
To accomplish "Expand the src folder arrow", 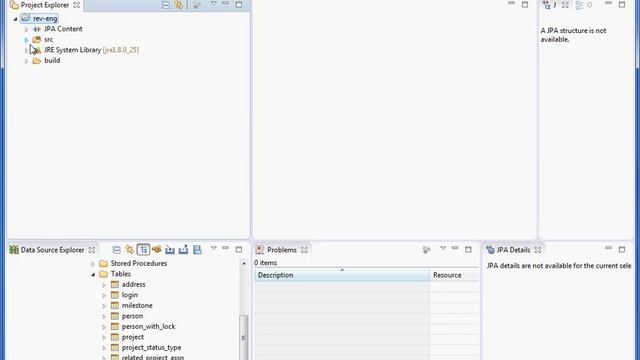I will 26,40.
